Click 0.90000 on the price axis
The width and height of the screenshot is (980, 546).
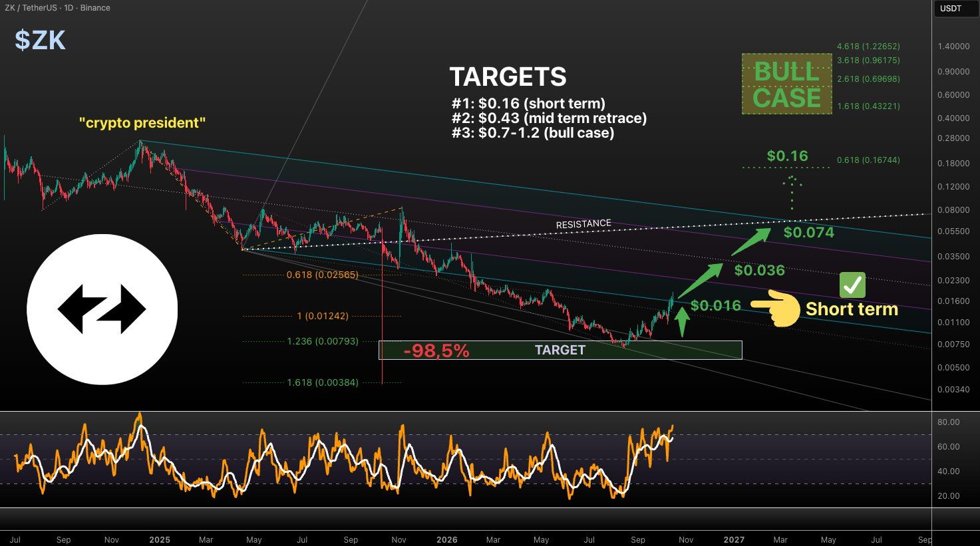[953, 72]
